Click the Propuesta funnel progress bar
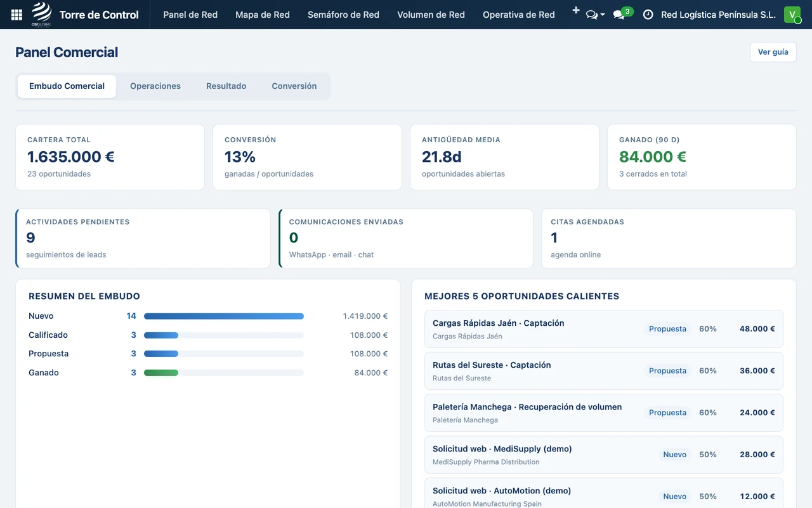This screenshot has height=508, width=812. coord(161,354)
